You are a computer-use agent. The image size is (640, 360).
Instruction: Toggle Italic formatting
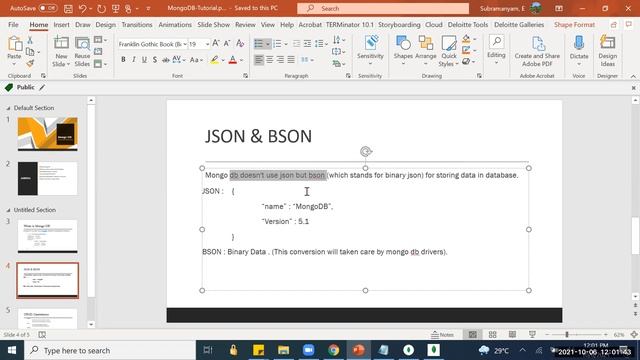point(133,60)
